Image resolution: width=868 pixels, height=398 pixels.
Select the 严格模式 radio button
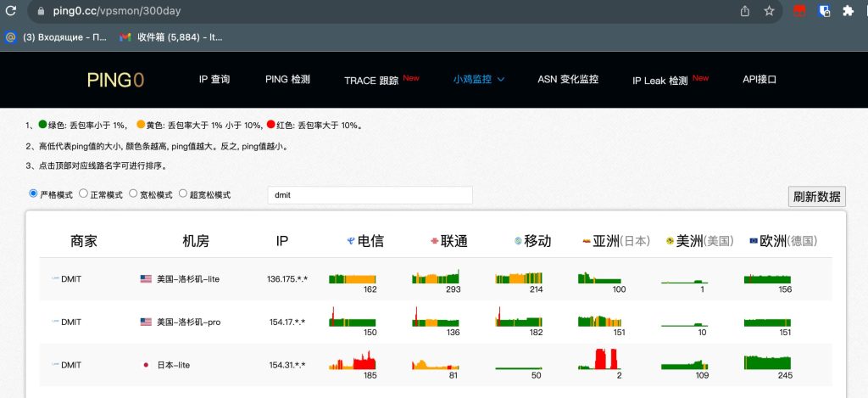(33, 194)
